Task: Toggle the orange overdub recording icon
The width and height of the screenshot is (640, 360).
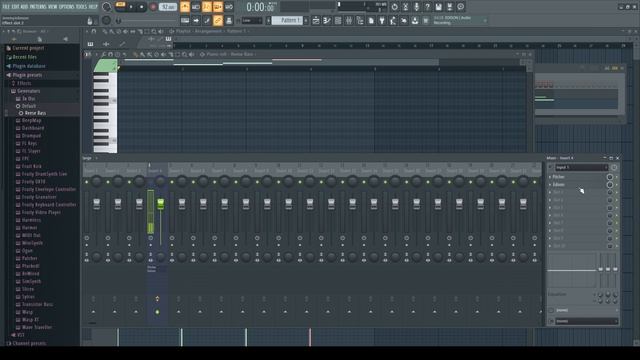Action: click(218, 7)
